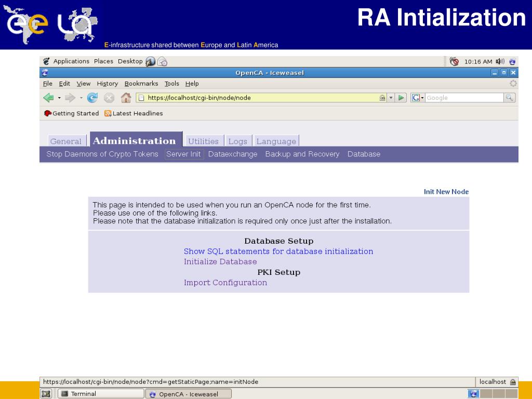
Task: Switch to the Terminal taskbar button
Action: [101, 394]
